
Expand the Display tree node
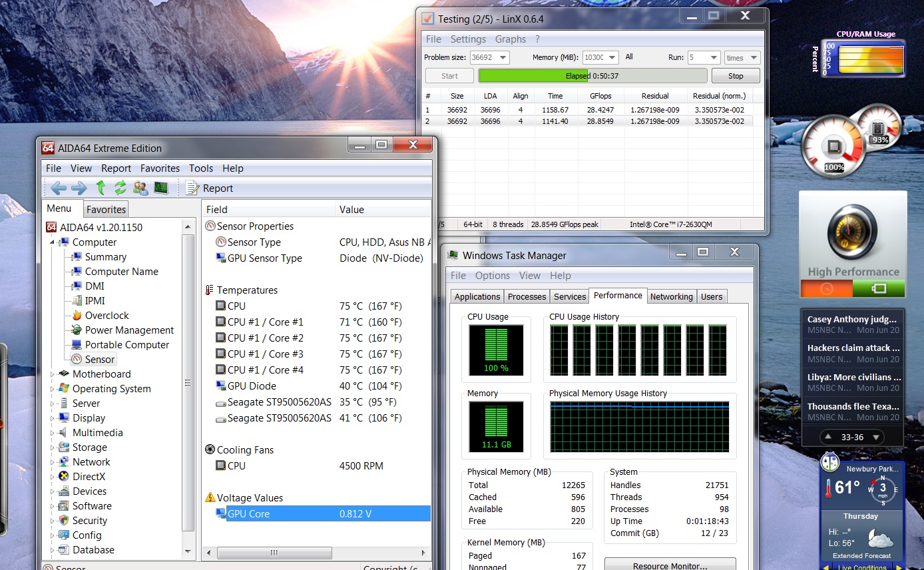click(x=53, y=418)
